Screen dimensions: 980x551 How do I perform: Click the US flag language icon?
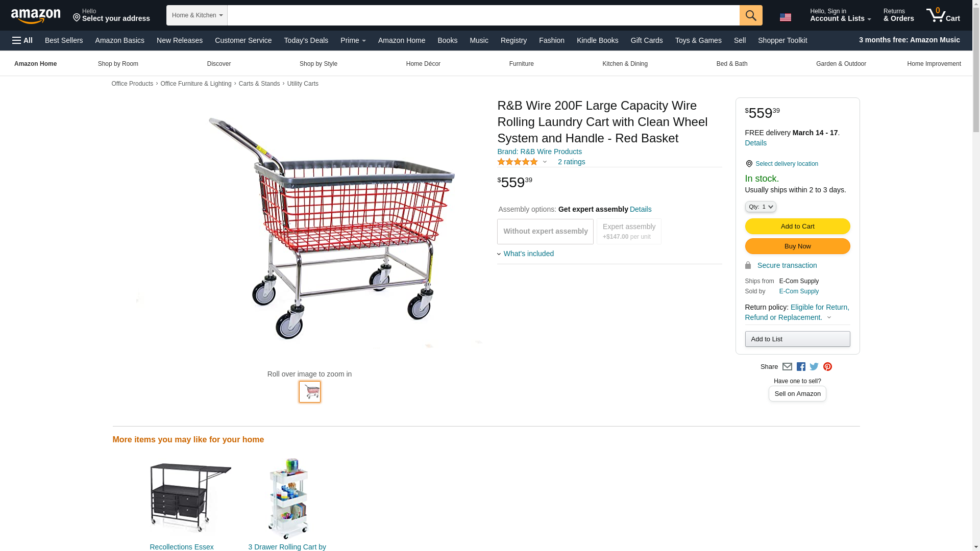pos(785,17)
